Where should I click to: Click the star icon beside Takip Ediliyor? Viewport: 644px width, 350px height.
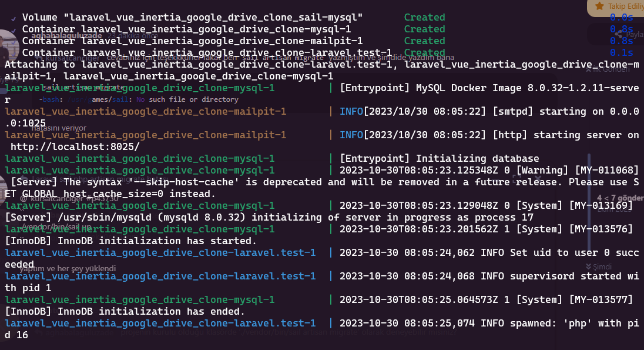click(600, 6)
